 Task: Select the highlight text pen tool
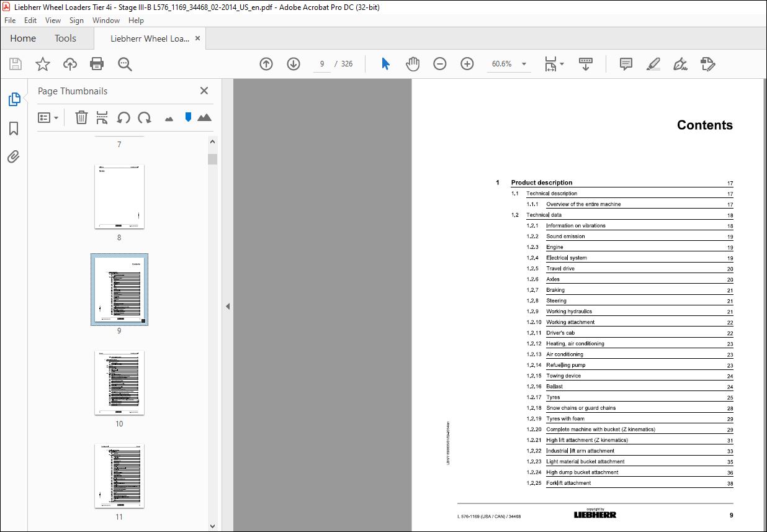point(653,64)
